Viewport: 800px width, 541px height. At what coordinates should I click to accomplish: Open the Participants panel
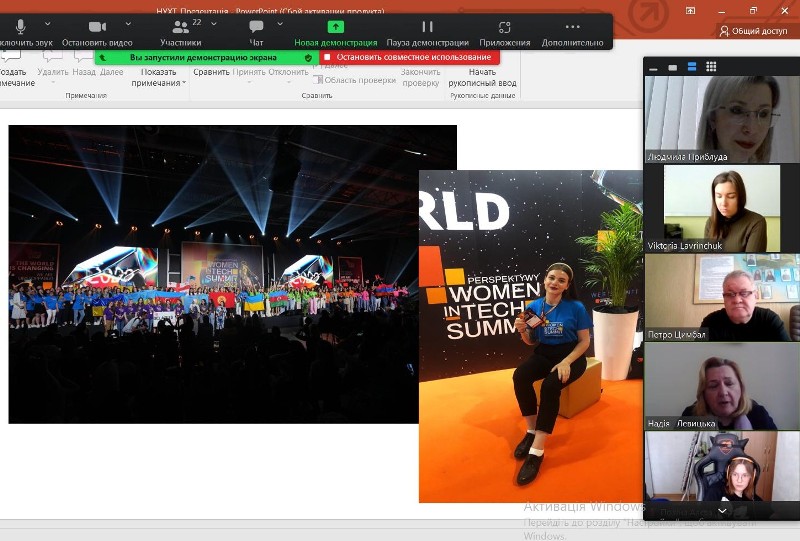coord(181,27)
